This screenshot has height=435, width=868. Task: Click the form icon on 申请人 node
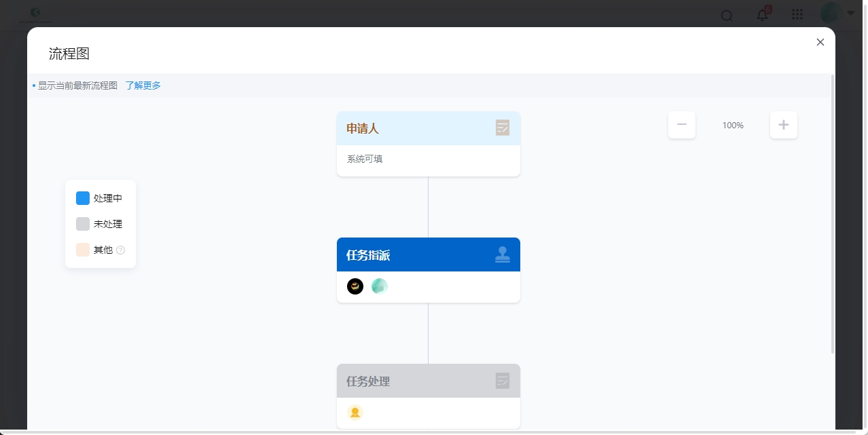pos(503,128)
